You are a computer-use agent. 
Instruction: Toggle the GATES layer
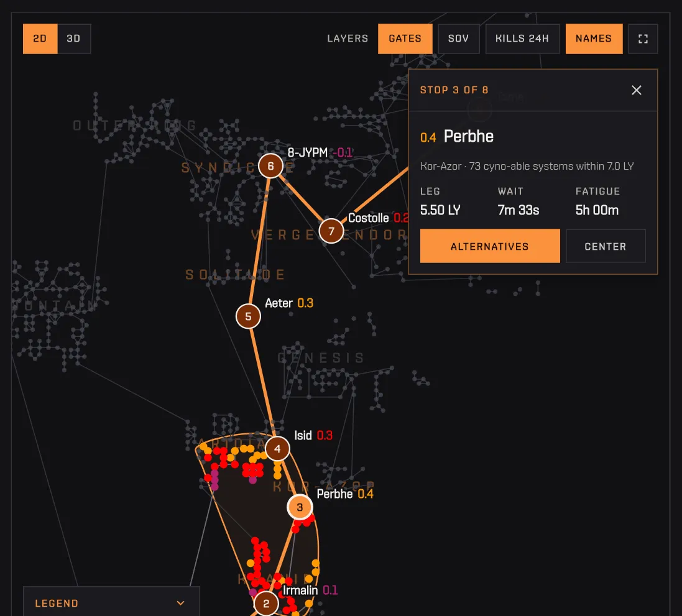(405, 39)
